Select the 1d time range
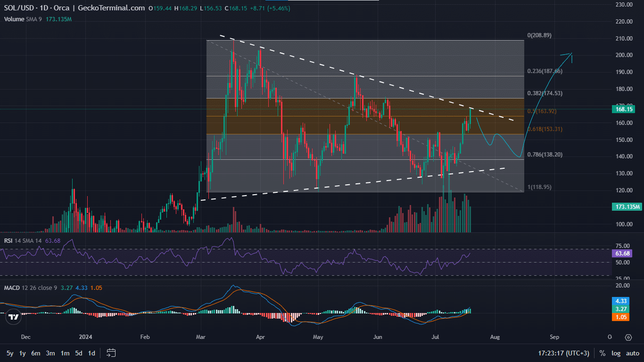 click(x=92, y=353)
